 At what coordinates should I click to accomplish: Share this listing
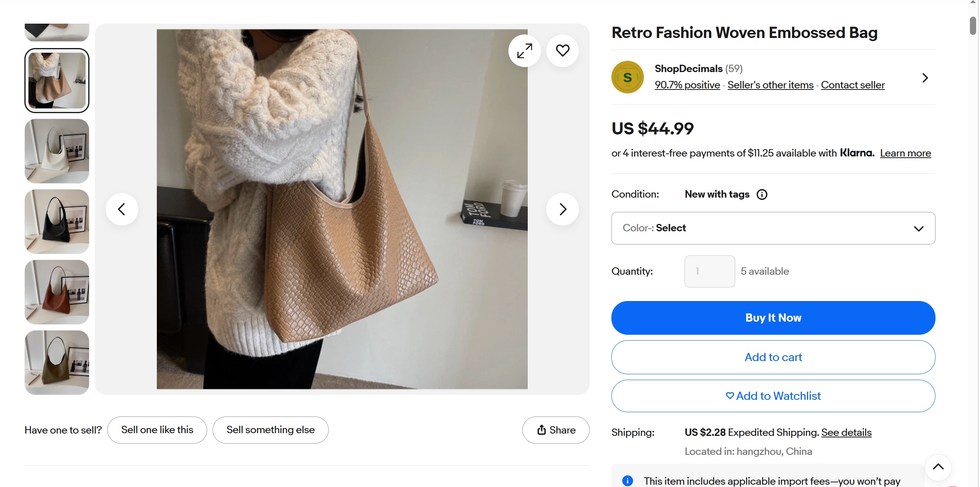556,430
